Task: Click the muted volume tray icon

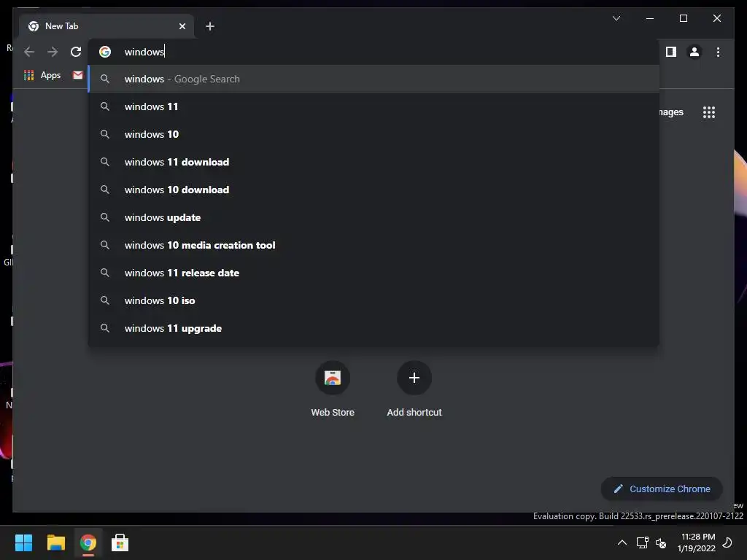Action: [x=661, y=542]
